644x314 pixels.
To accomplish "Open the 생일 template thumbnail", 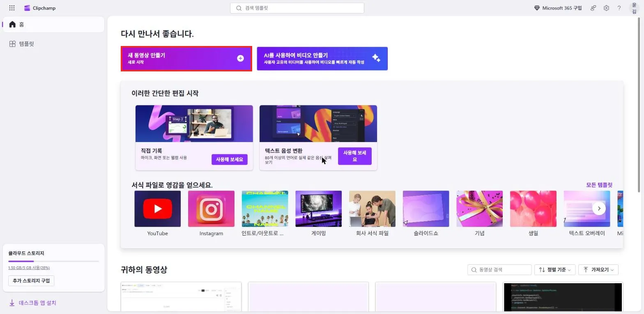I will click(x=533, y=209).
